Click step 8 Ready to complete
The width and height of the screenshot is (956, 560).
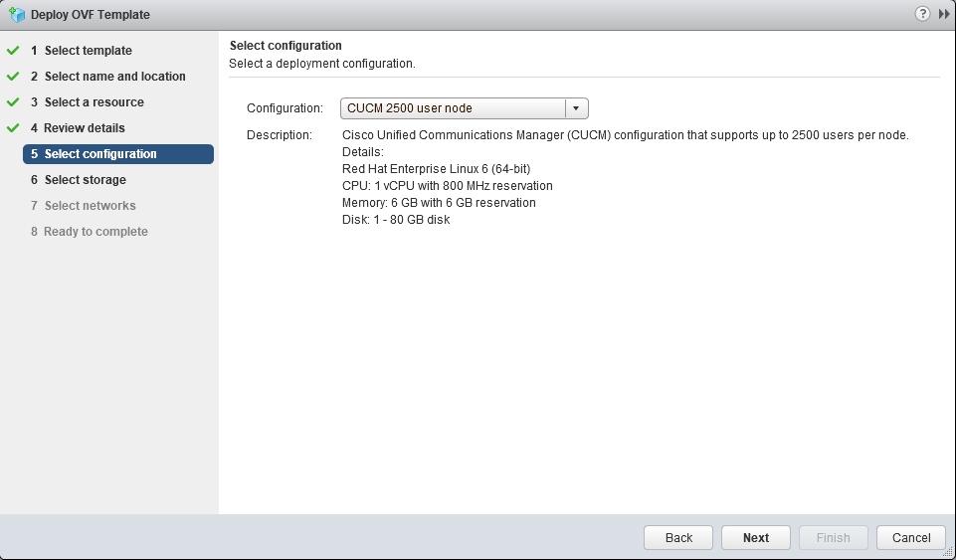point(89,232)
